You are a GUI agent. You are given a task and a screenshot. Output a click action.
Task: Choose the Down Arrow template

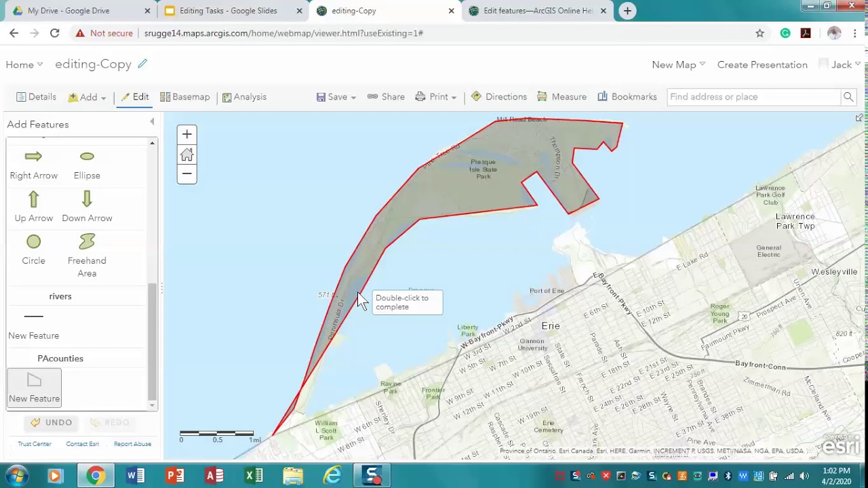87,207
